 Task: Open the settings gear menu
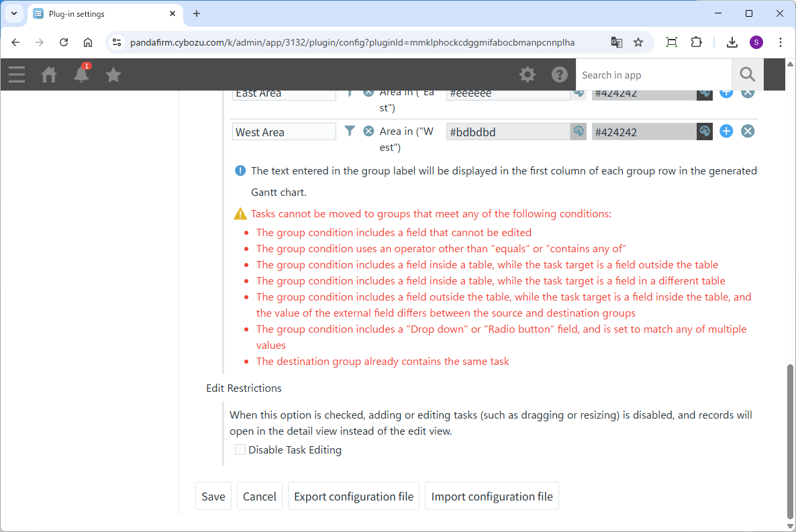(528, 74)
